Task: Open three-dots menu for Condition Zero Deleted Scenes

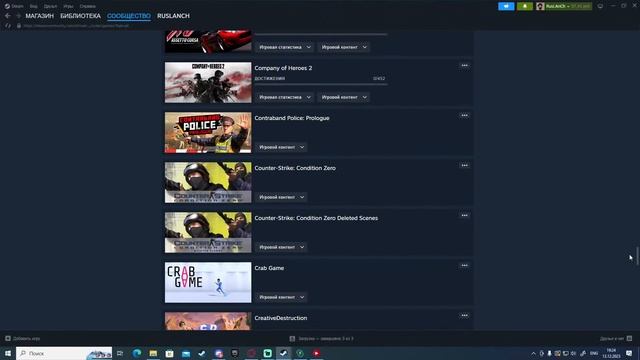Action: [x=464, y=216]
